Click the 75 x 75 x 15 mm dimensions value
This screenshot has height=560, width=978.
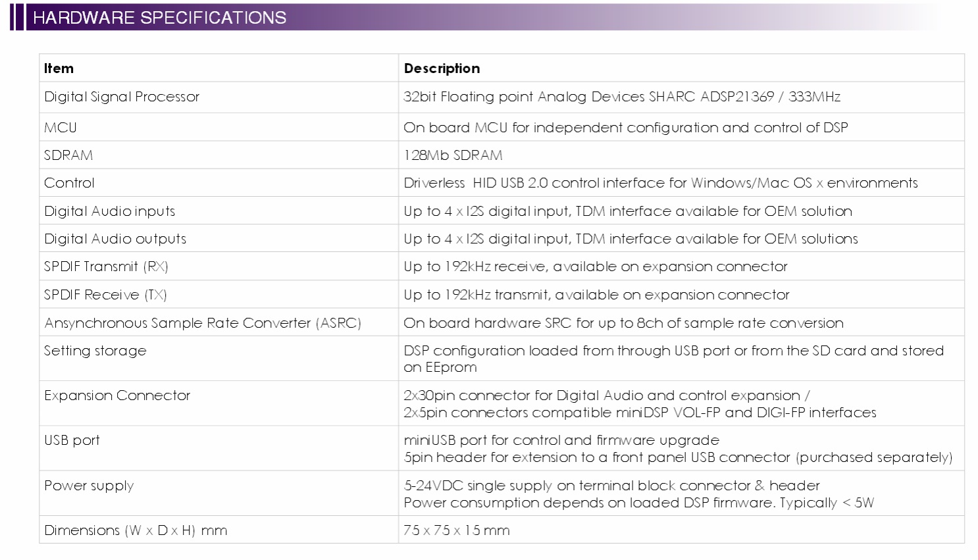(457, 530)
